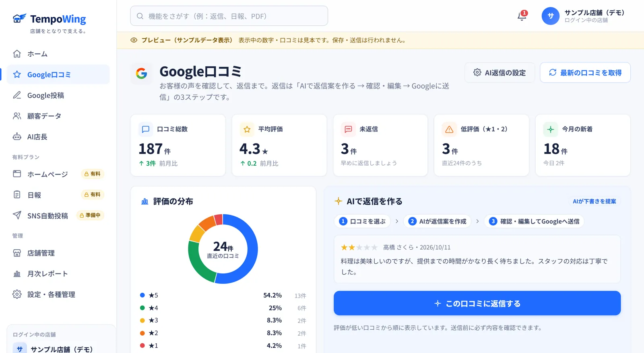Click the eye icon in preview banner
Screen dimensions: 644x353
click(134, 40)
